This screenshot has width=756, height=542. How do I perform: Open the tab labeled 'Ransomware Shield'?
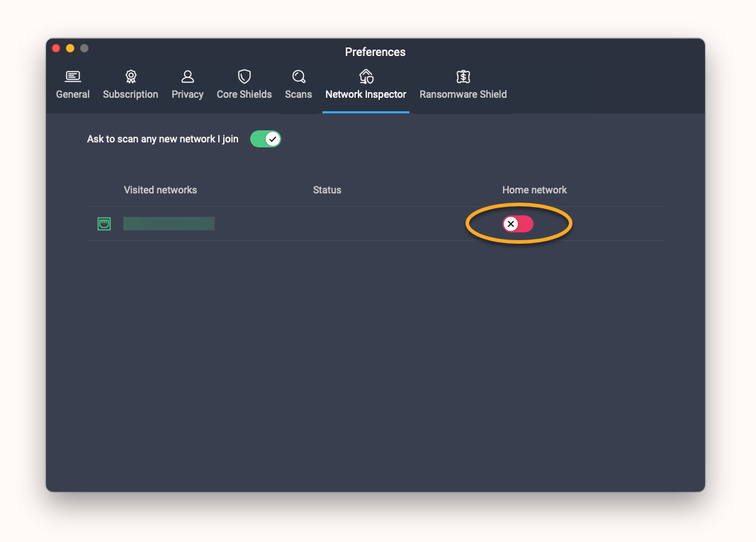tap(463, 94)
